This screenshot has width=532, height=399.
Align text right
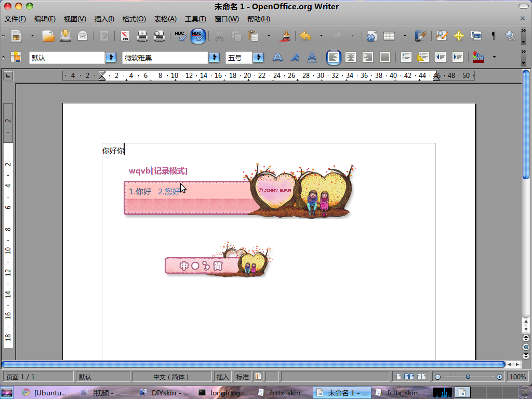coord(368,57)
